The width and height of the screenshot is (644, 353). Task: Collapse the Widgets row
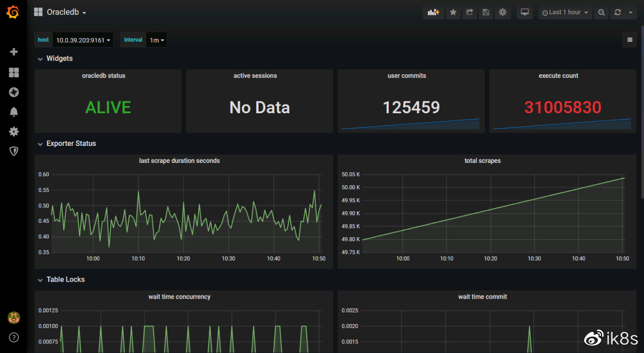coord(55,58)
